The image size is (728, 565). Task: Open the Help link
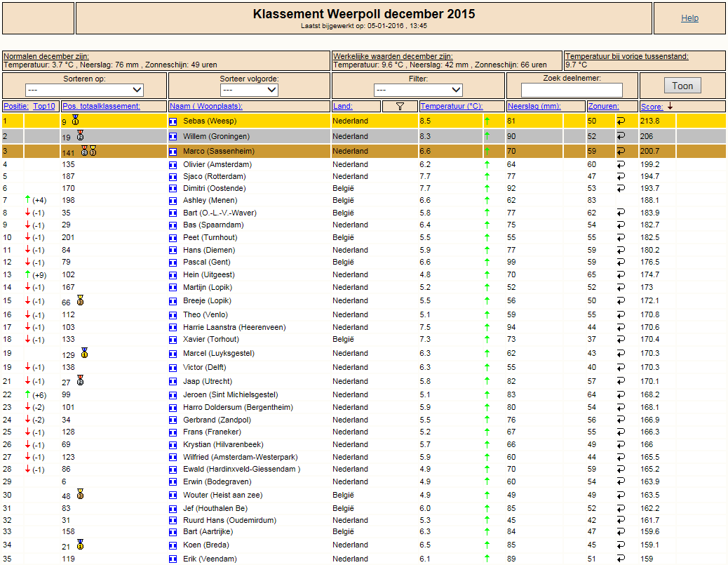click(x=689, y=18)
